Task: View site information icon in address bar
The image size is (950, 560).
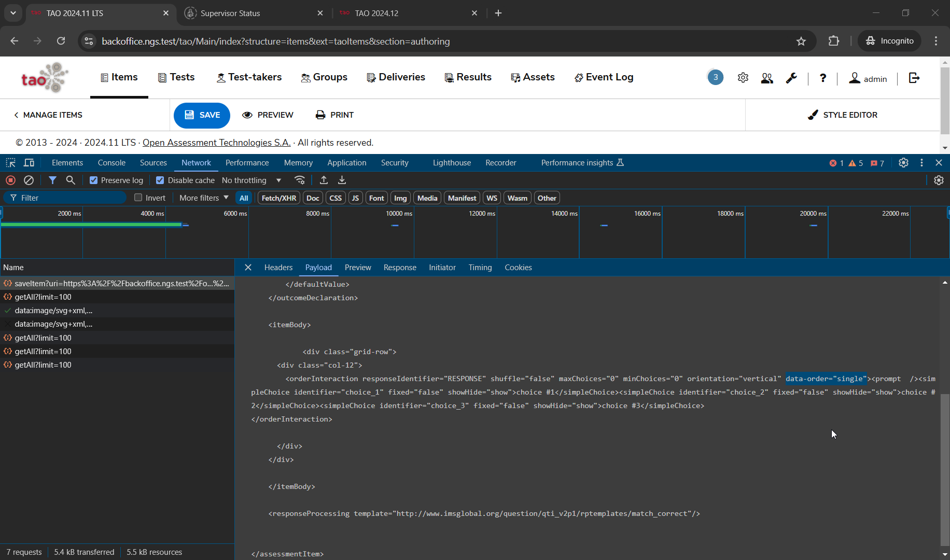Action: click(x=89, y=41)
